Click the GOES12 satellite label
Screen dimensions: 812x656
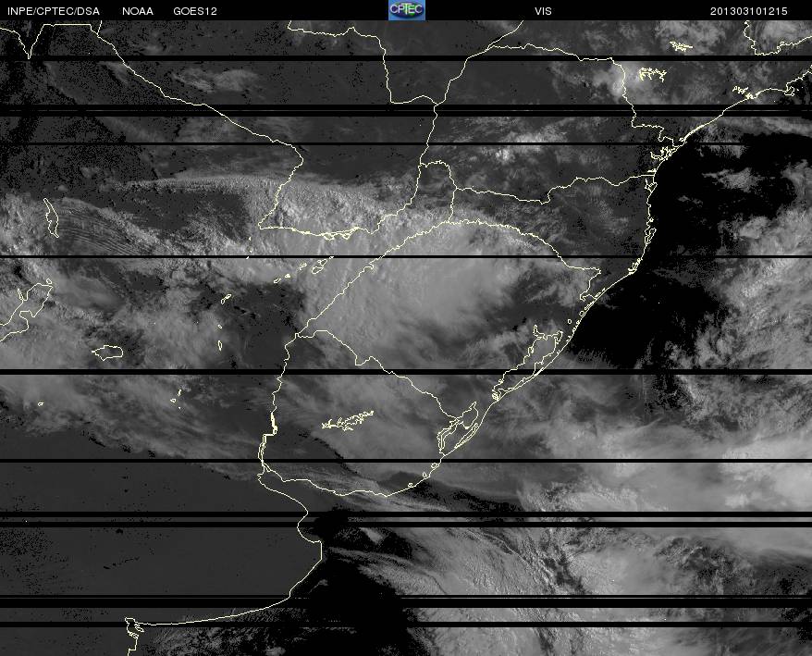[x=195, y=11]
